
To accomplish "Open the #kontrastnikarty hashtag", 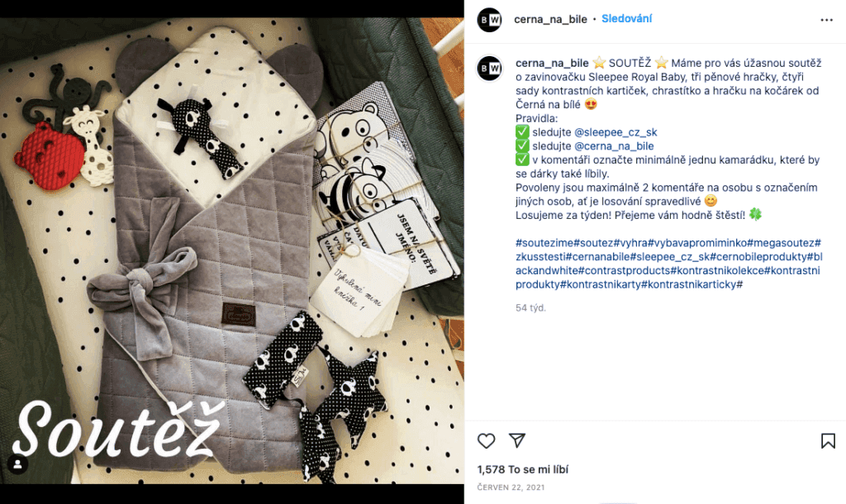I will pyautogui.click(x=601, y=284).
